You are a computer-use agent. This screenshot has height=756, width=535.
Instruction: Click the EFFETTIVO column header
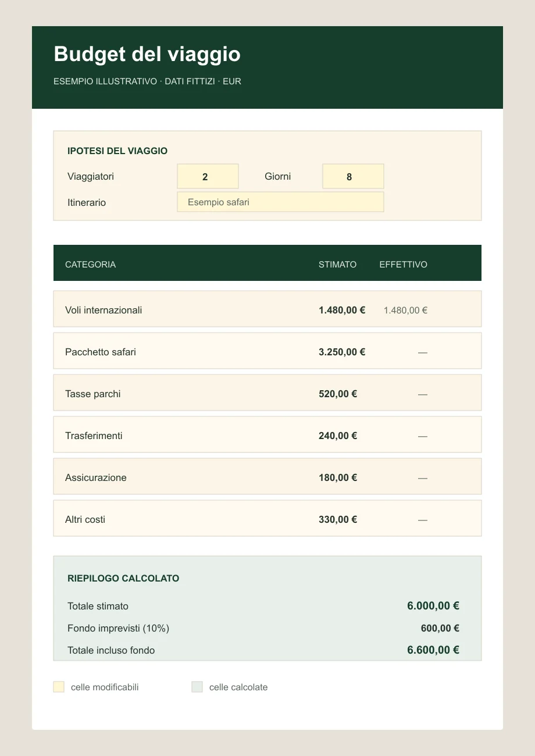click(403, 264)
